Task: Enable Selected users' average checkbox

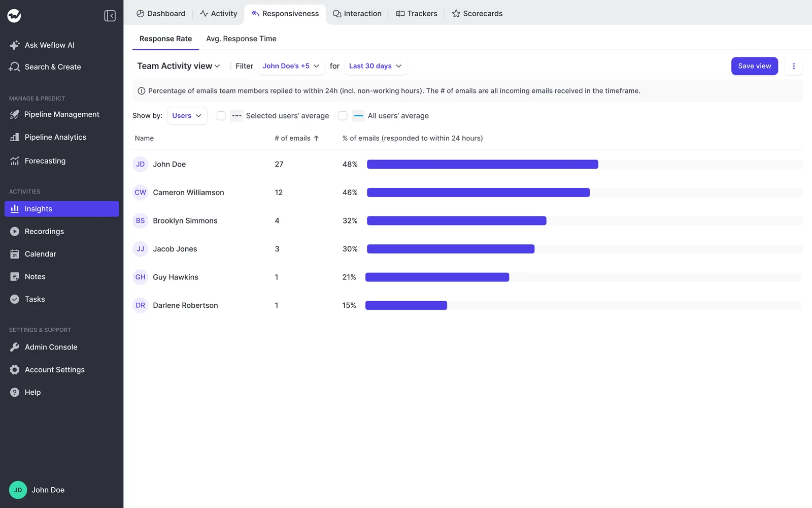Action: click(x=221, y=116)
